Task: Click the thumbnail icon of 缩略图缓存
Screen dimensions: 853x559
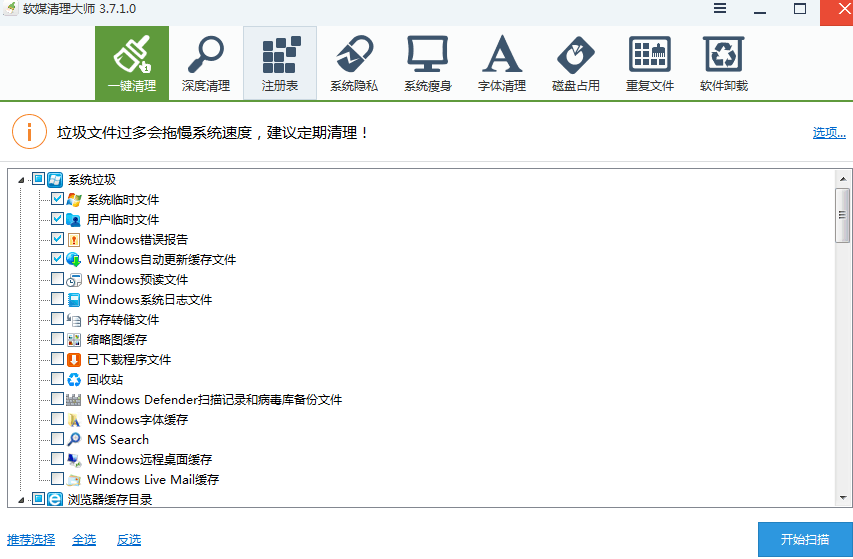Action: coord(74,340)
